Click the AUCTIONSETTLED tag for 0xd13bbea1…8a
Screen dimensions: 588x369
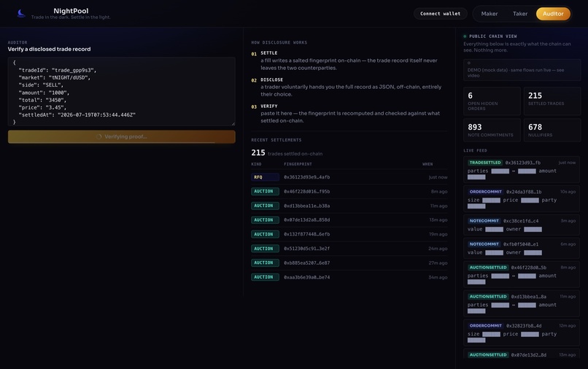point(488,296)
